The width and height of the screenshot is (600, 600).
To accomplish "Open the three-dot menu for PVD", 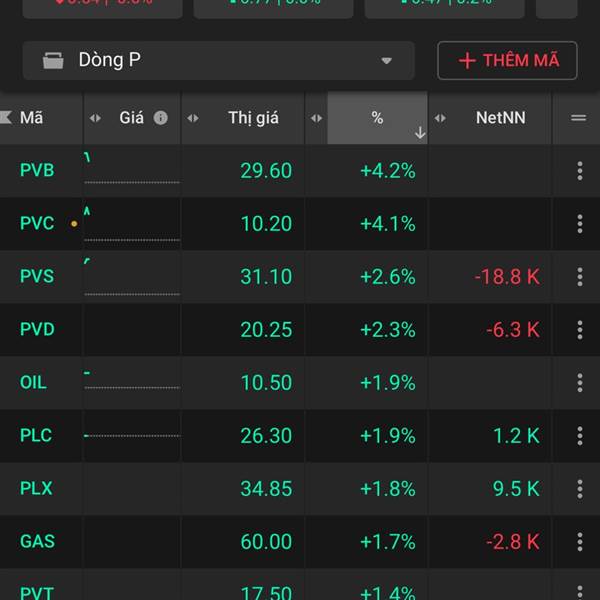I will tap(579, 330).
